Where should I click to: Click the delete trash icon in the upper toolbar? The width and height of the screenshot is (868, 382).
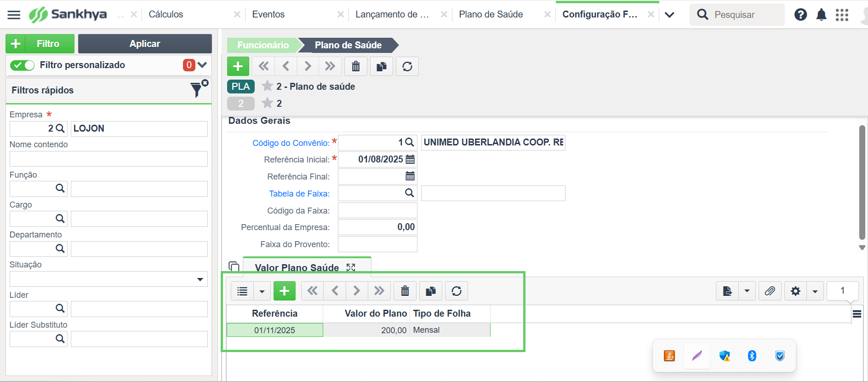click(356, 66)
